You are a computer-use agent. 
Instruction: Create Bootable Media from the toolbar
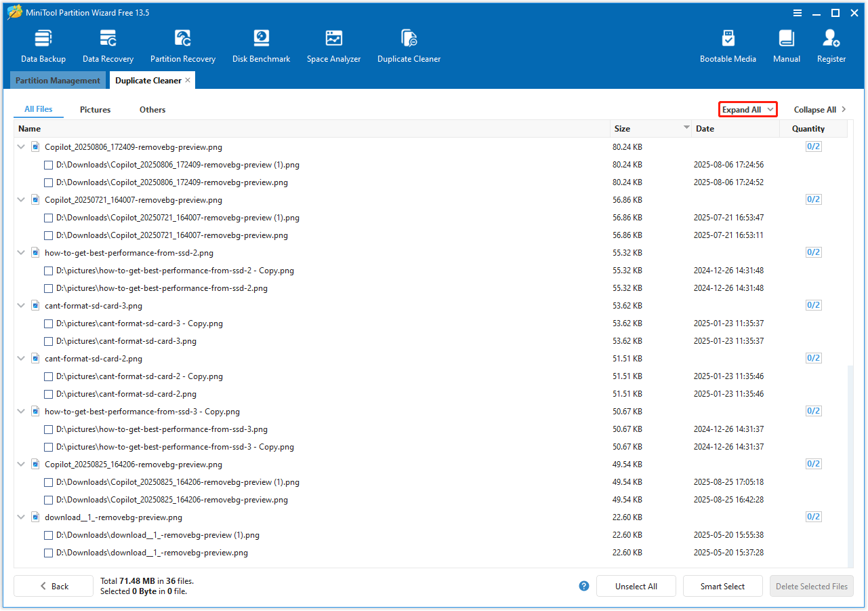tap(728, 46)
